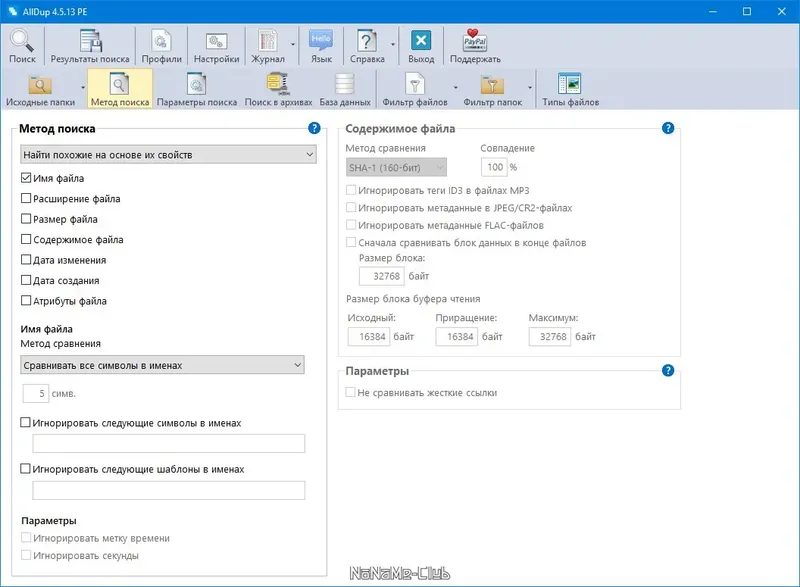800x587 pixels.
Task: Check Сначала сравнивать блок данных в конце файлов
Action: point(351,242)
